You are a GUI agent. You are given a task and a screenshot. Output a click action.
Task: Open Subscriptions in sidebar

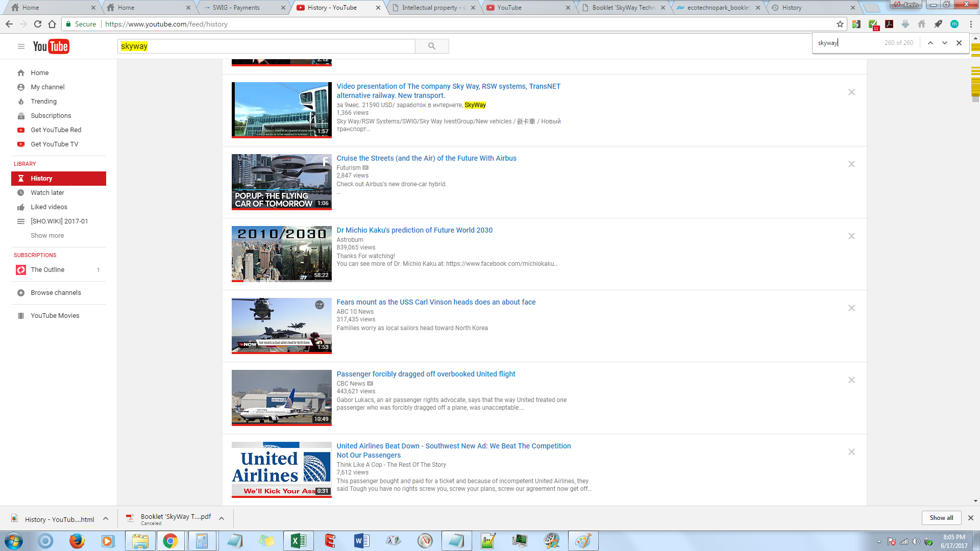click(59, 116)
